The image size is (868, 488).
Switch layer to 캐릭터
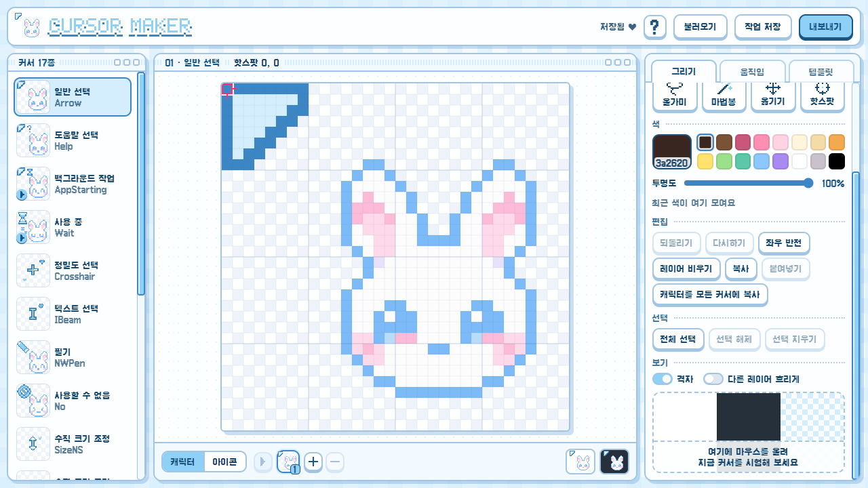[x=182, y=462]
